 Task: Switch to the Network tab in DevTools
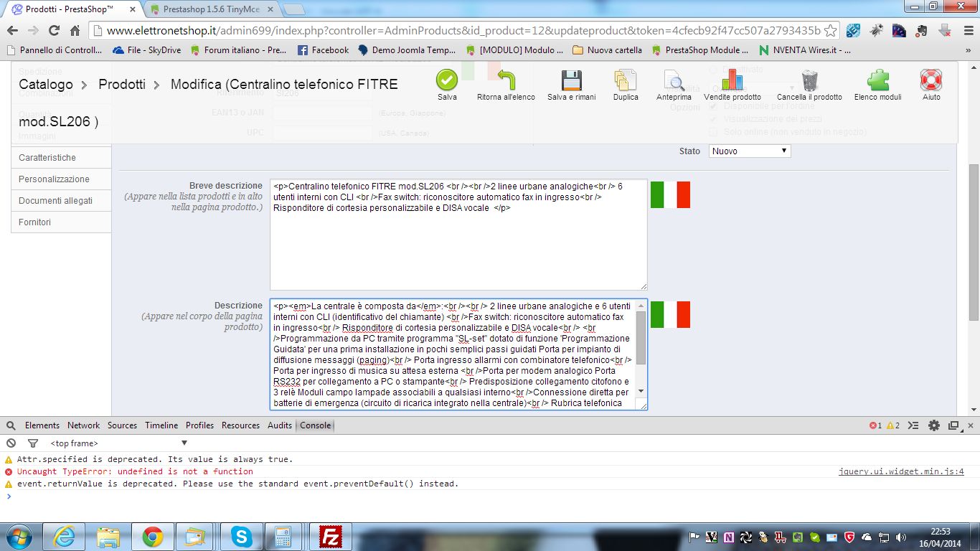point(84,425)
